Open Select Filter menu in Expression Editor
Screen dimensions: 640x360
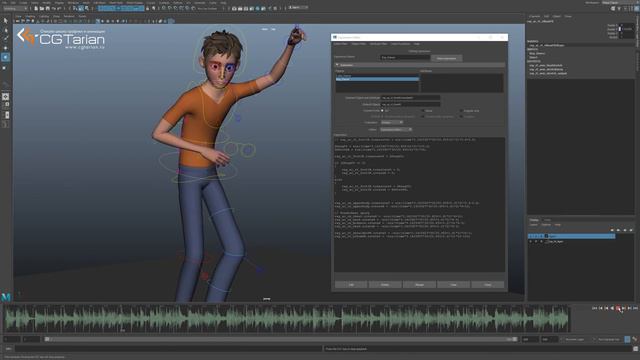[x=340, y=44]
